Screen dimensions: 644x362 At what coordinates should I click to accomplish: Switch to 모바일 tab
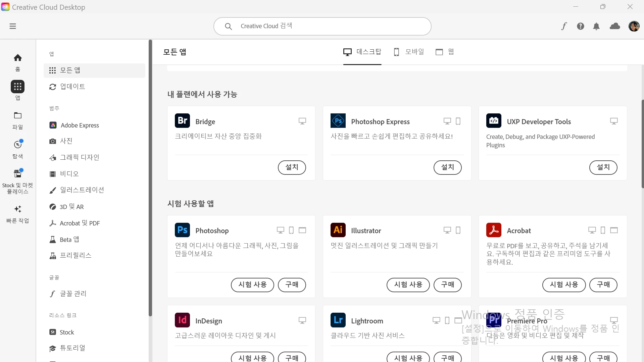tap(408, 52)
